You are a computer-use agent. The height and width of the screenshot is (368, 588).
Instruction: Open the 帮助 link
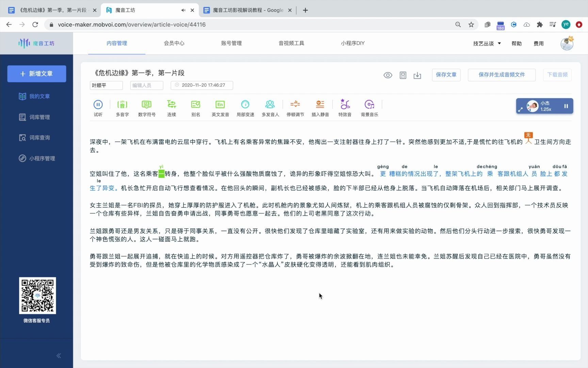point(517,44)
